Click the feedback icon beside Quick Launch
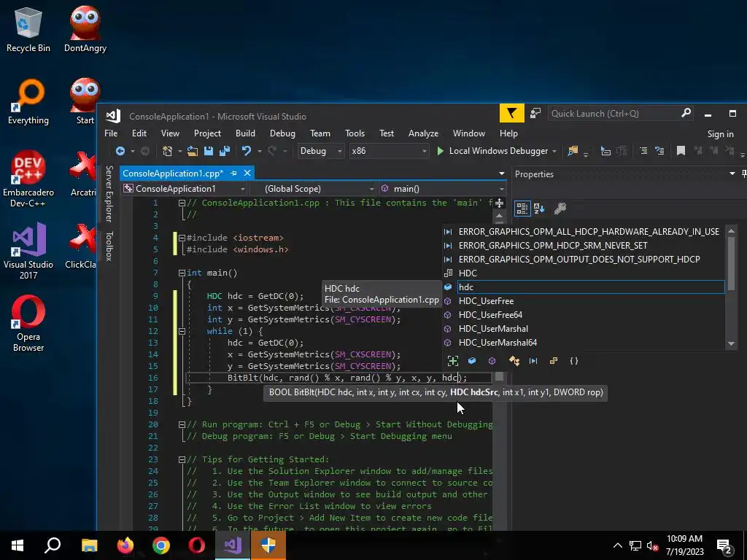The height and width of the screenshot is (560, 747). click(x=535, y=113)
